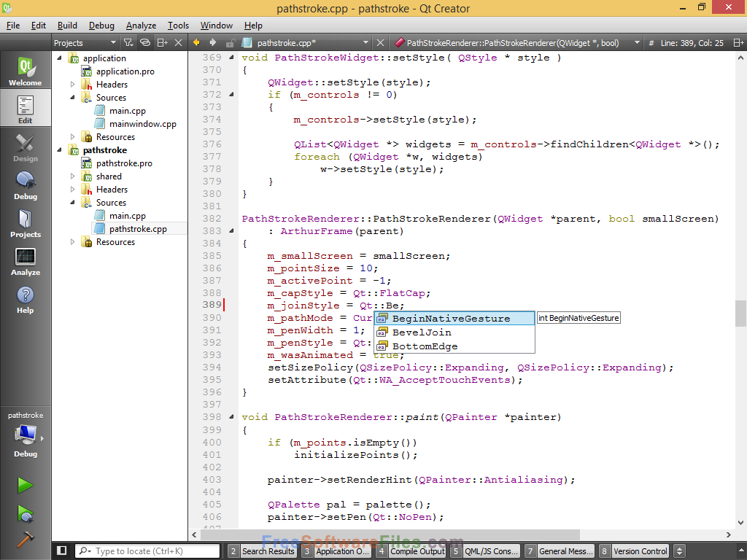The width and height of the screenshot is (747, 560).
Task: Switch to Welcome mode in sidebar
Action: coord(26,71)
